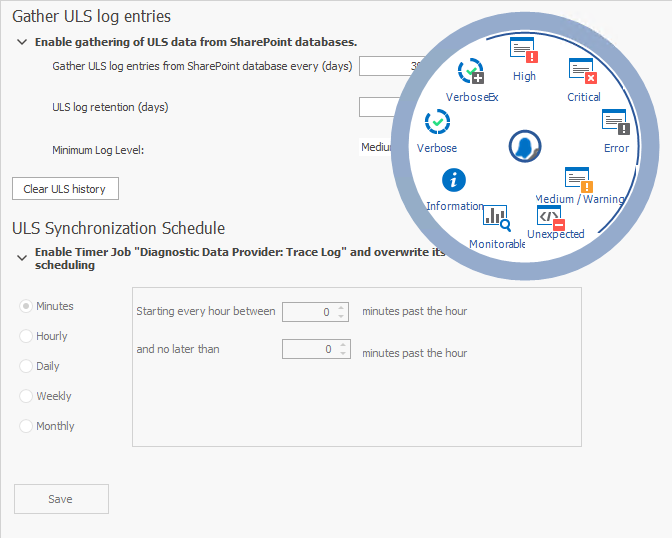Increase the starting minutes past the hour value
Screen dimensions: 672x538
(343, 307)
